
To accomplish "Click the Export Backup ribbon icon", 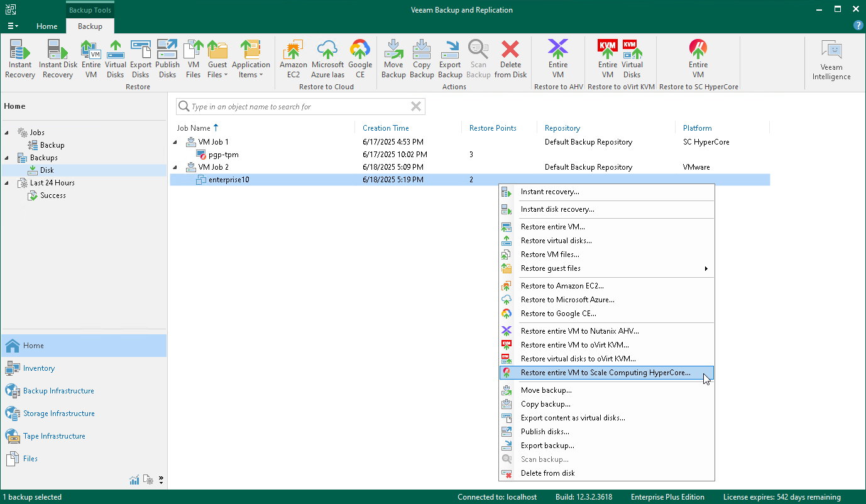I will pyautogui.click(x=450, y=59).
